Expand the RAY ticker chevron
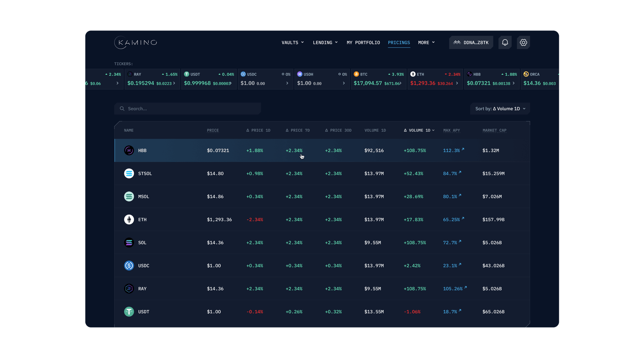 tap(174, 83)
